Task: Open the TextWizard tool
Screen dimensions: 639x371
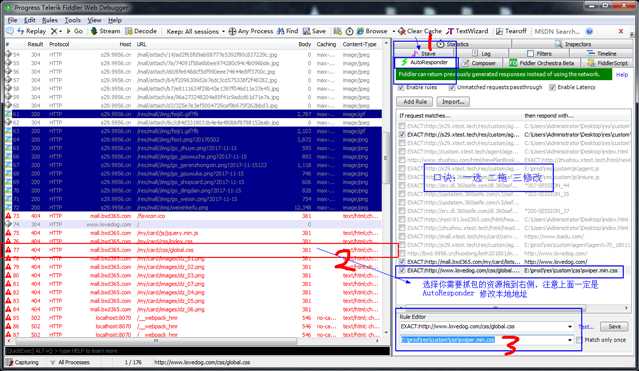Action: pos(467,31)
